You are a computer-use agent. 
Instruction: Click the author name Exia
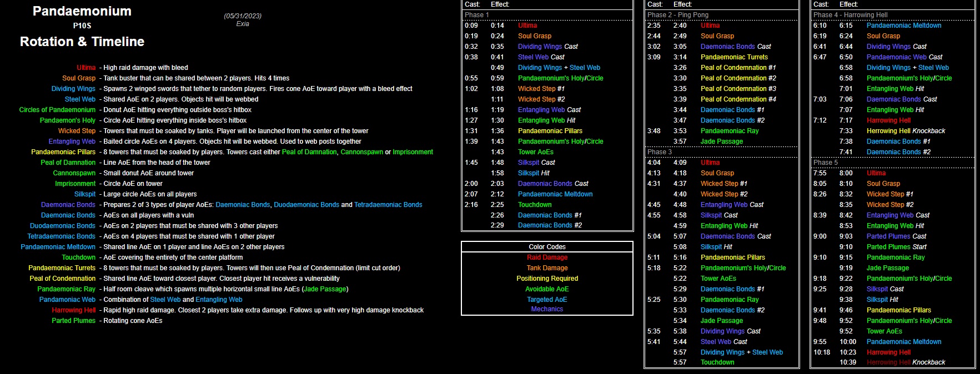(x=243, y=24)
